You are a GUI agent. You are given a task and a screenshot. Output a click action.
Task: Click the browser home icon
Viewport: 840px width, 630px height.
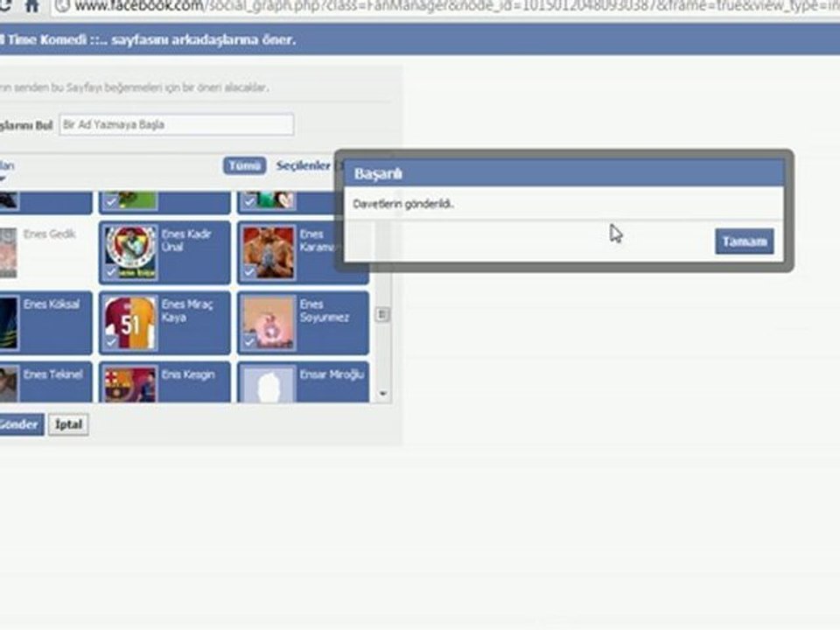[32, 6]
